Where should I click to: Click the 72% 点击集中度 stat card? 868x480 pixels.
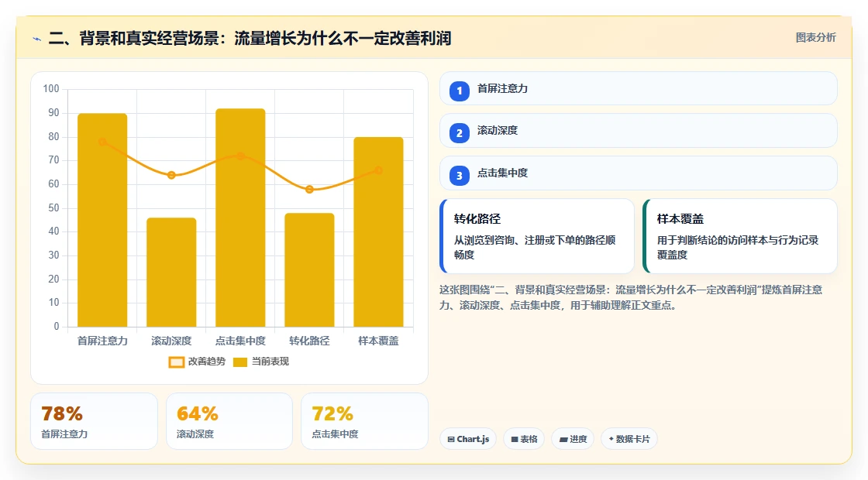364,421
